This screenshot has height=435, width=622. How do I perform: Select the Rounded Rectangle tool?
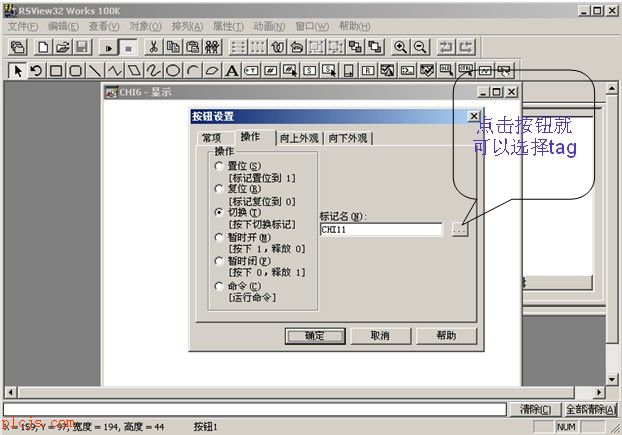pyautogui.click(x=75, y=71)
